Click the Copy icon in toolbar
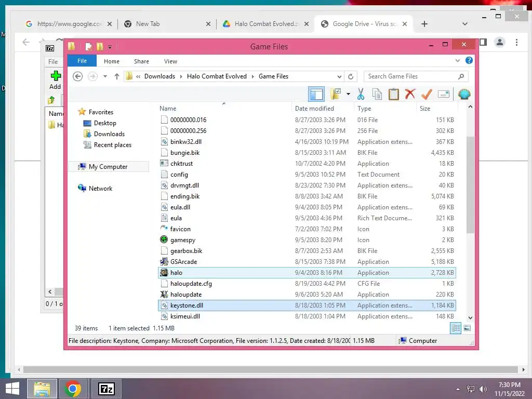This screenshot has width=532, height=399. [377, 94]
